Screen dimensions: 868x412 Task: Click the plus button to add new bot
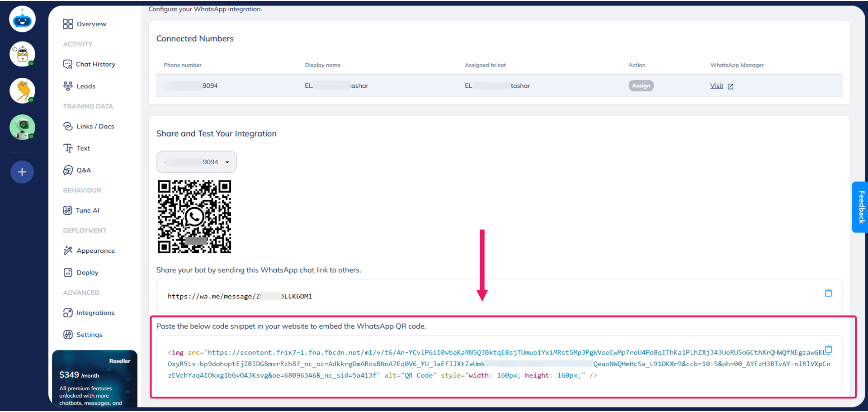pyautogui.click(x=22, y=172)
